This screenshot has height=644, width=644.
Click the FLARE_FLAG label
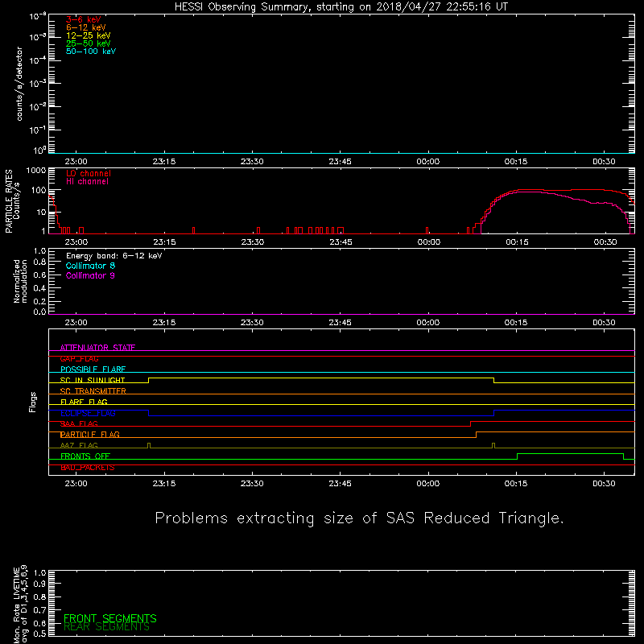pyautogui.click(x=84, y=402)
